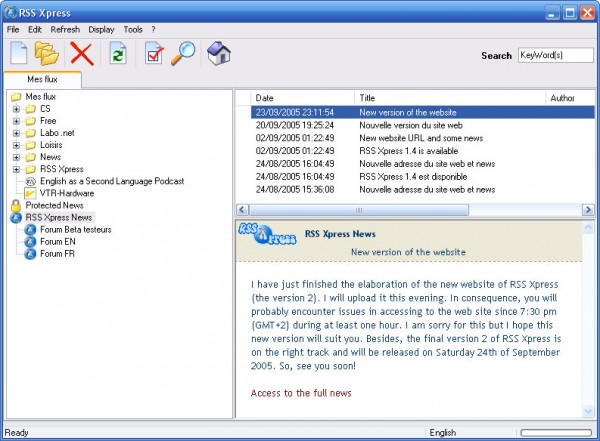Expand the RSS Xpress folder node
The height and width of the screenshot is (441, 600).
pyautogui.click(x=17, y=169)
